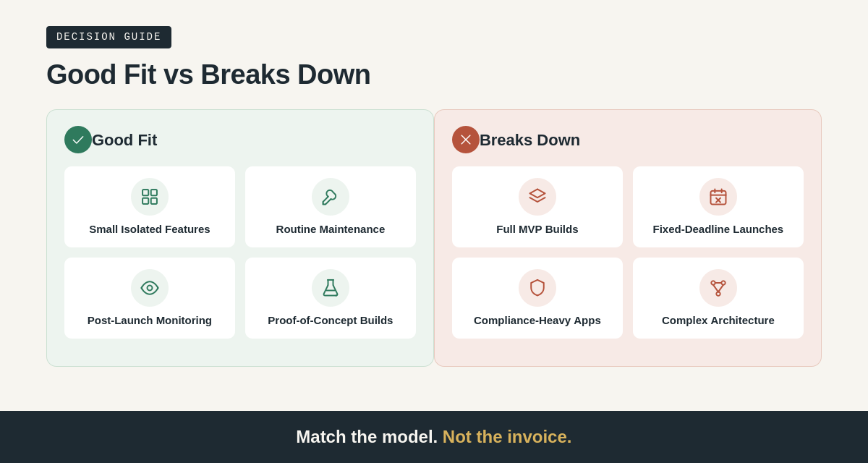Click the Breaks Down section heading

529,140
